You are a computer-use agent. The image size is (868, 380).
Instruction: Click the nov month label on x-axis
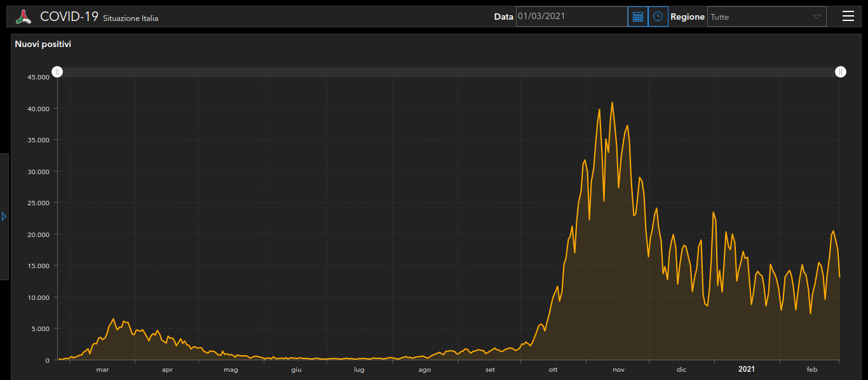pos(618,369)
